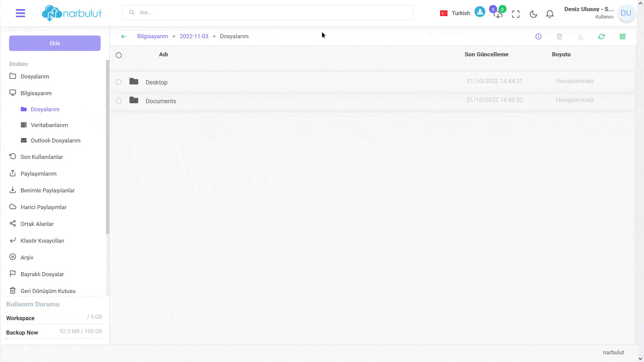This screenshot has width=644, height=362.
Task: Open Benimle Paylaşılanlar
Action: [x=48, y=190]
